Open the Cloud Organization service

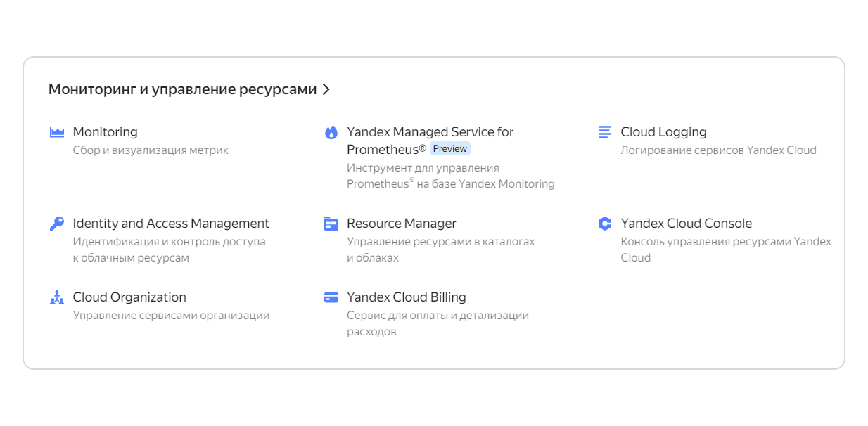[x=129, y=297]
